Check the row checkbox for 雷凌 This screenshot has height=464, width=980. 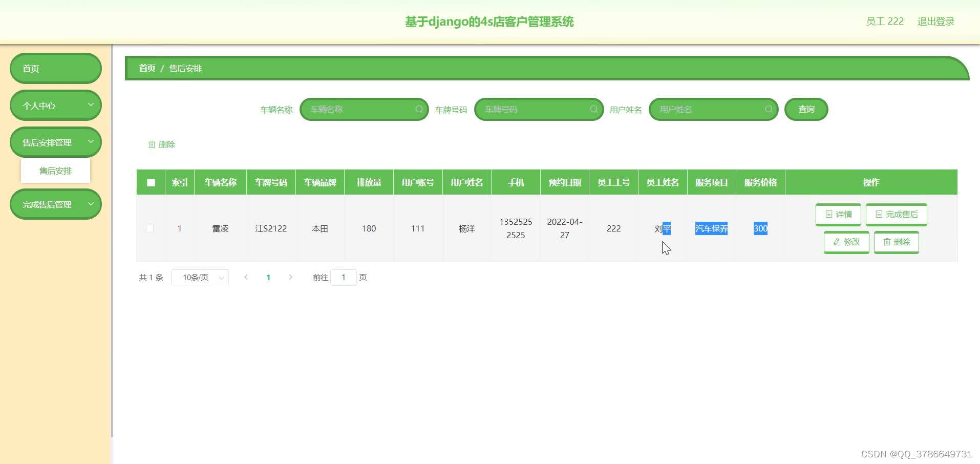[x=150, y=228]
